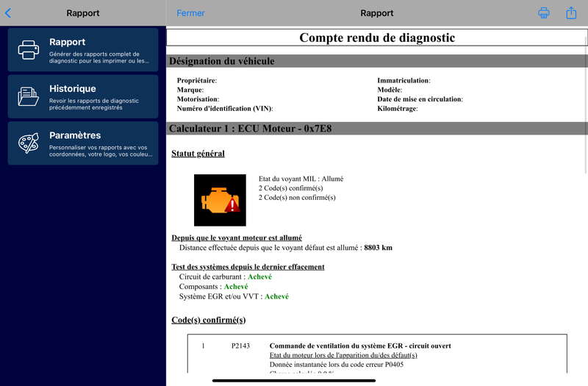588x386 pixels.
Task: Click the printer icon on the Rapport card
Action: (x=29, y=50)
